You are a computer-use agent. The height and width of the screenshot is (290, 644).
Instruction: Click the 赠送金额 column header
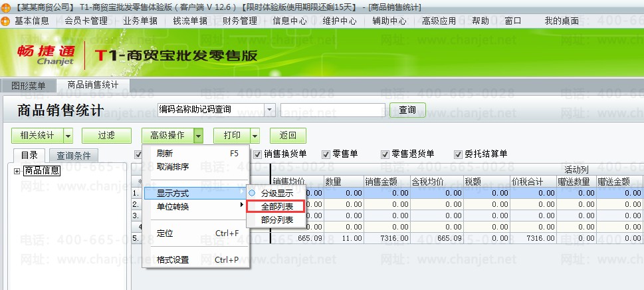619,182
